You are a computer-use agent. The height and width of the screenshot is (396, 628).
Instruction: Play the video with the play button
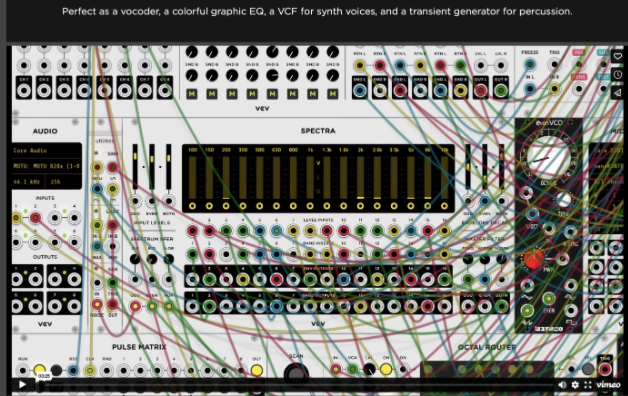click(22, 385)
